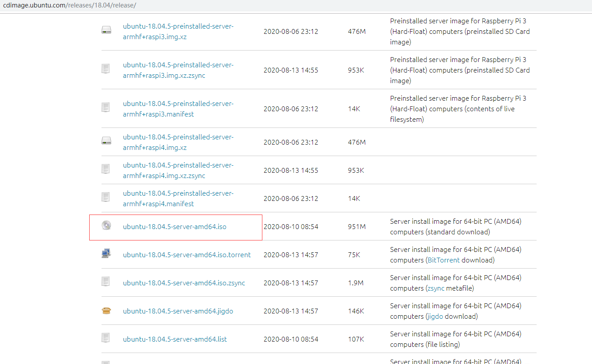The image size is (592, 364).
Task: Follow the zsync link in the metafile description
Action: pos(435,288)
